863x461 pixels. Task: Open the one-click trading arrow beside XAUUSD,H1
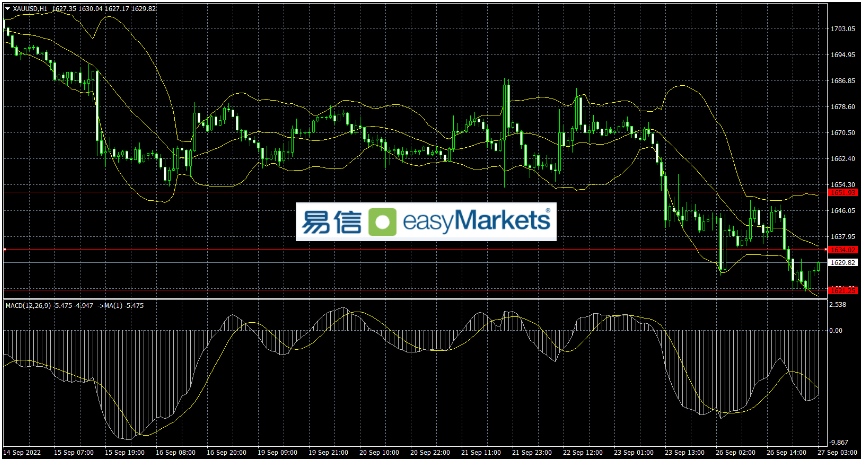point(6,8)
